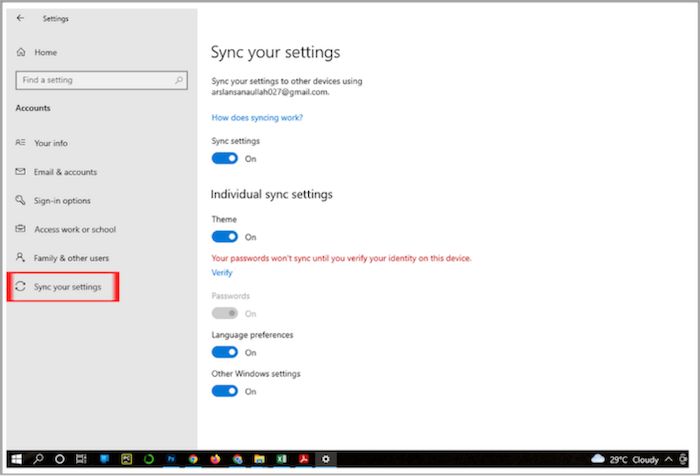The width and height of the screenshot is (700, 476).
Task: Turn off the main Sync settings toggle
Action: (x=225, y=158)
